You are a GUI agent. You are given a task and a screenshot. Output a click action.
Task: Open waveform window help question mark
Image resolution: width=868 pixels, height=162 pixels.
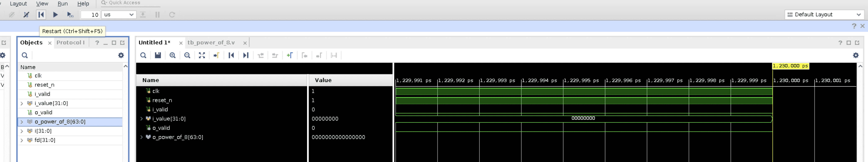tap(840, 43)
